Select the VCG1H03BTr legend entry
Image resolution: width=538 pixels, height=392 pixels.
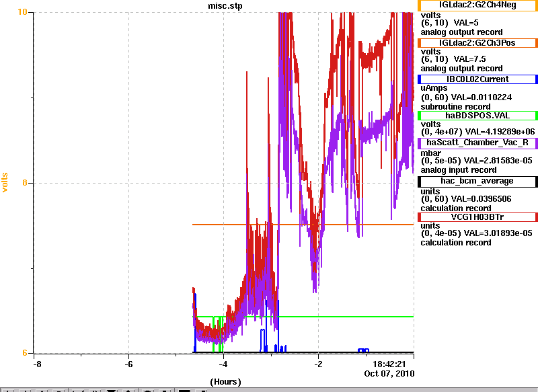click(x=477, y=217)
